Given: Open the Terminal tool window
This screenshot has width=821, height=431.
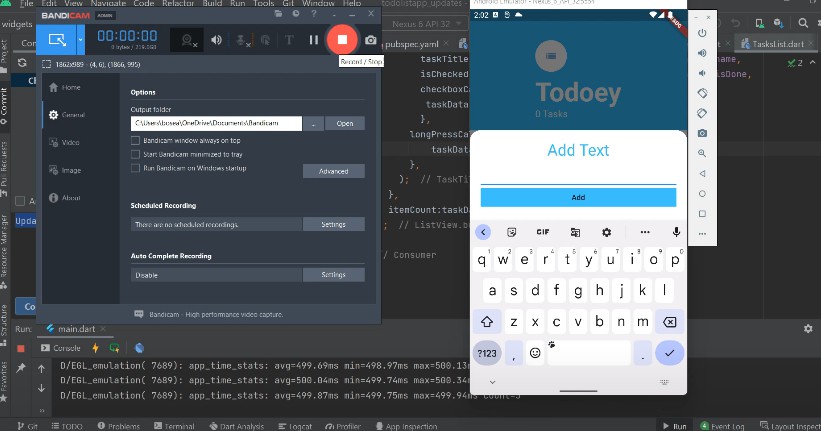Looking at the screenshot, I should click(174, 426).
